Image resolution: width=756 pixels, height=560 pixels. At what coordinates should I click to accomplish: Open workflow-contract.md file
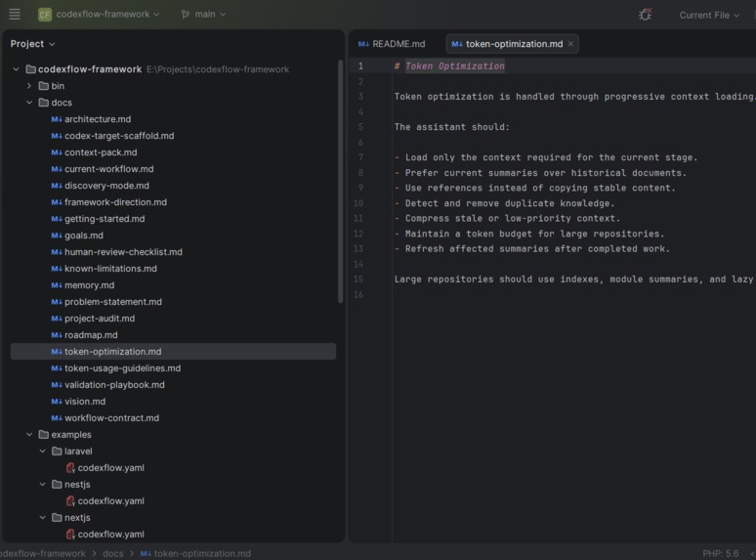point(112,418)
